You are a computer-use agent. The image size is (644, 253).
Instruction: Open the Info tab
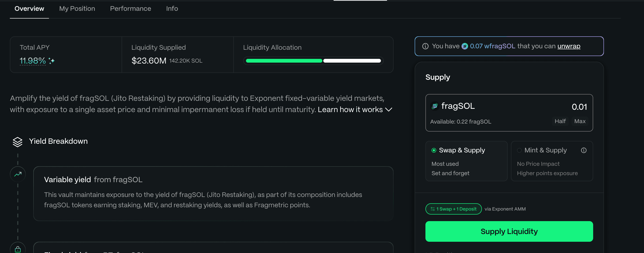coord(172,9)
